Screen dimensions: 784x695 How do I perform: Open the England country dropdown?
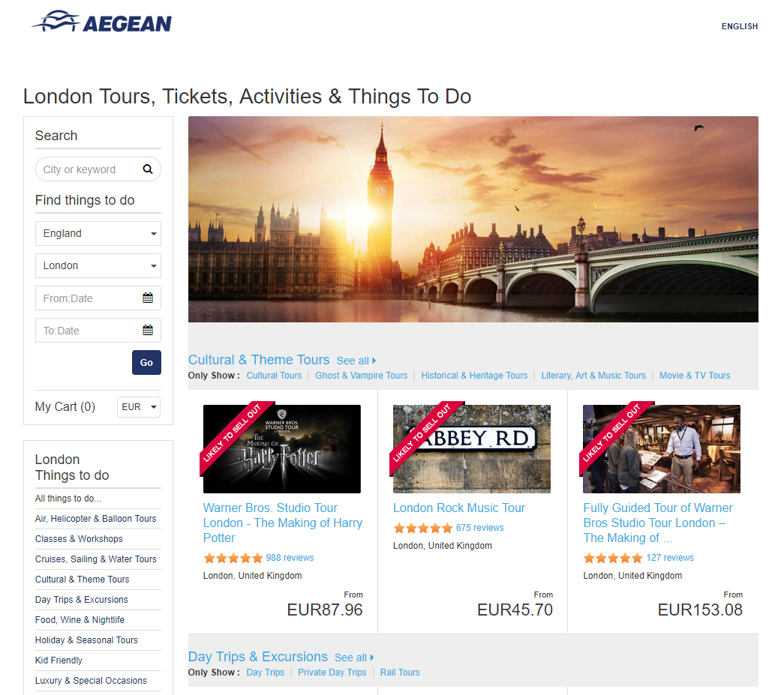[x=98, y=233]
